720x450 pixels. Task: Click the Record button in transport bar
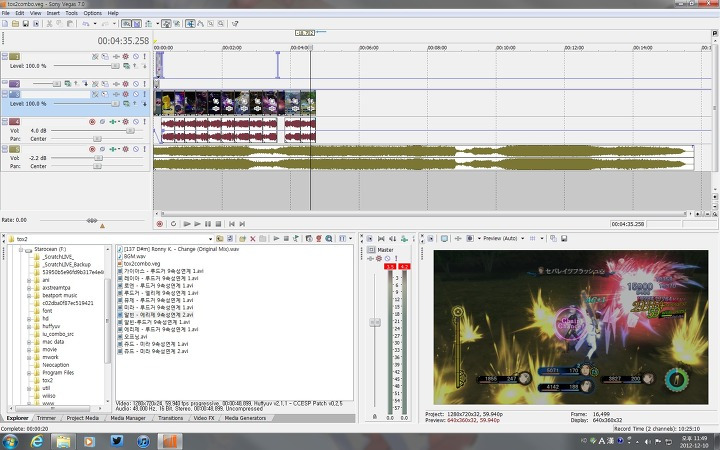point(159,224)
